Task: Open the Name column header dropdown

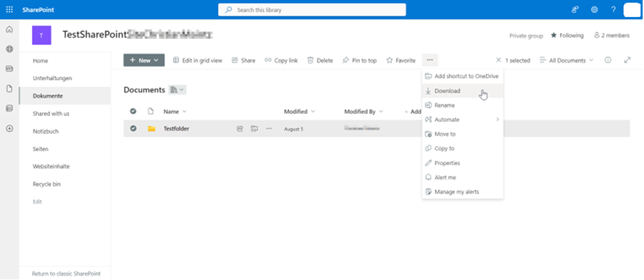Action: [x=175, y=111]
